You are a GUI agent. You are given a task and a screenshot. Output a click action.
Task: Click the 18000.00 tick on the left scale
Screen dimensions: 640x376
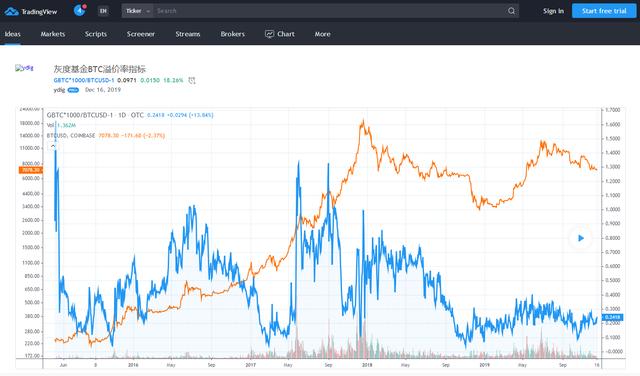tap(29, 123)
